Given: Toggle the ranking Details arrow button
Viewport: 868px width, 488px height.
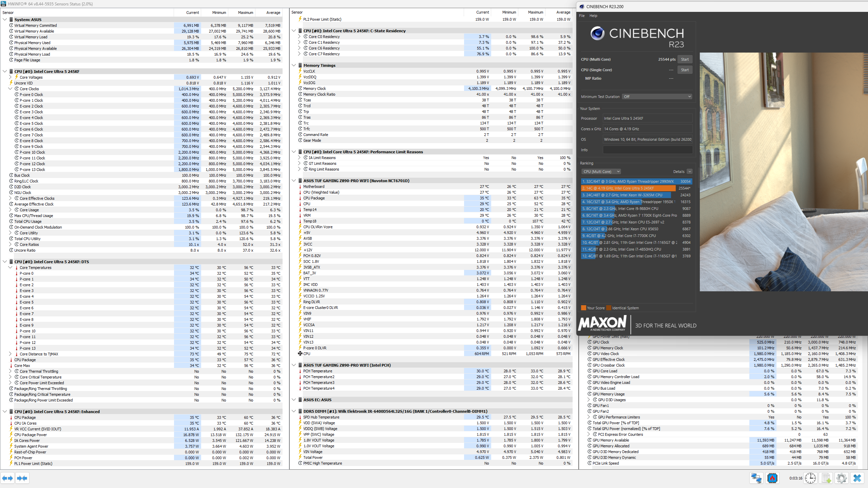Looking at the screenshot, I should (690, 172).
